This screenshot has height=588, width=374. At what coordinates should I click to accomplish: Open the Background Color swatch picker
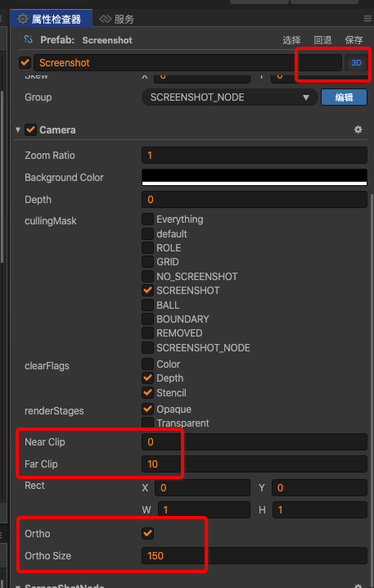(254, 178)
